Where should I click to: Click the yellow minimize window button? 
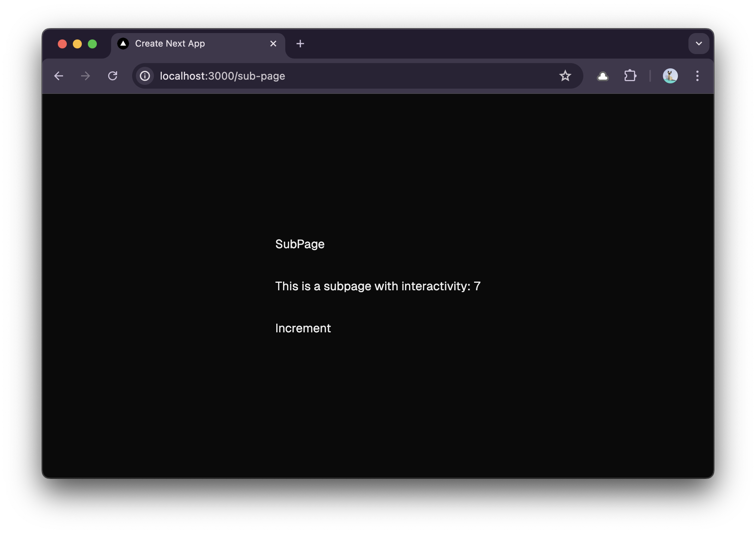[x=77, y=44]
